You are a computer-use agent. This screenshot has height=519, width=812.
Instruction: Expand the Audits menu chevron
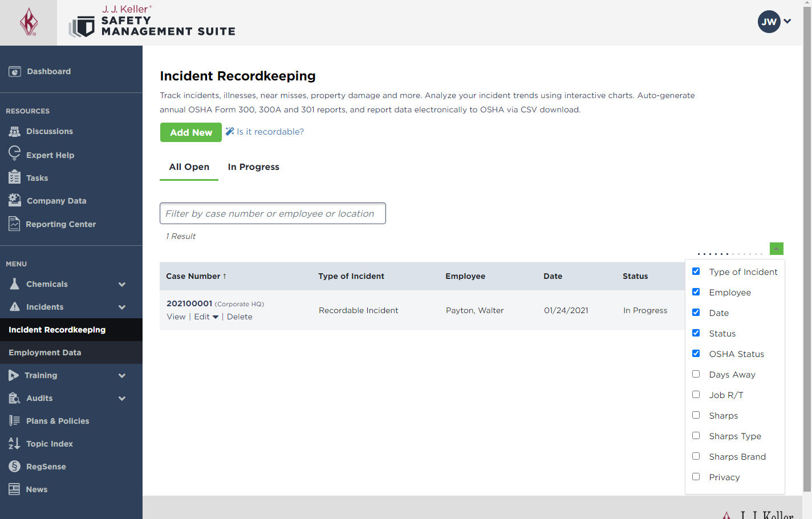pos(122,398)
